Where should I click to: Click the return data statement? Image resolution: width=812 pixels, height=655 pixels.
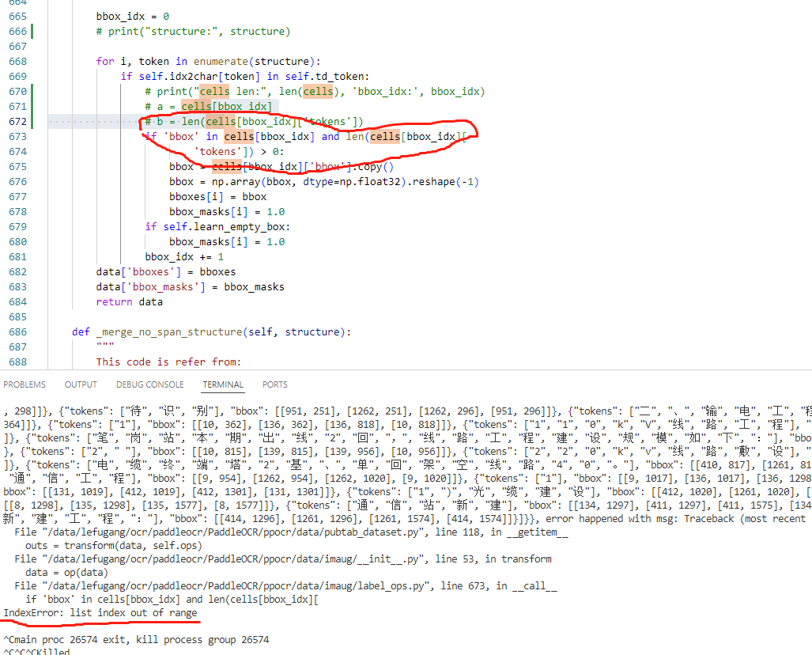[132, 301]
